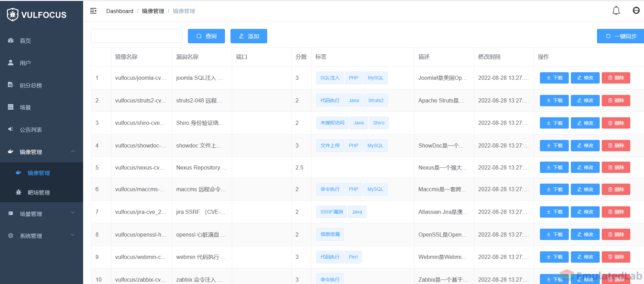Click the 场景 grid icon
Image resolution: width=644 pixels, height=284 pixels.
[11, 107]
